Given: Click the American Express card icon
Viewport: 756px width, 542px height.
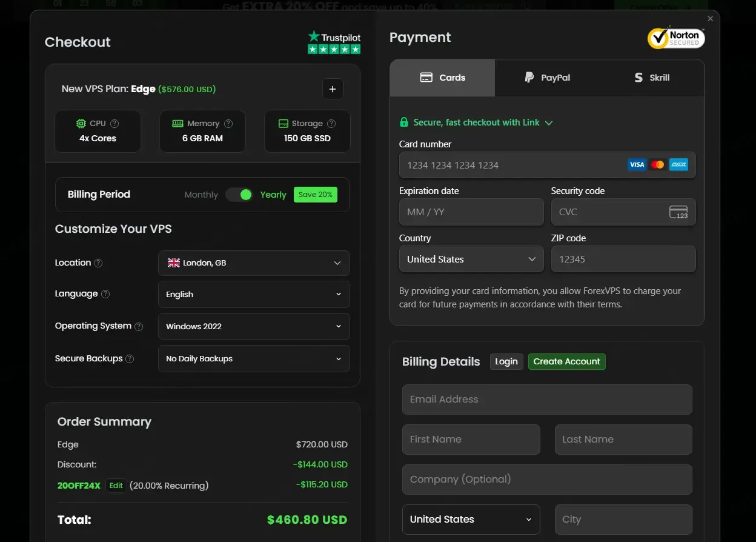Looking at the screenshot, I should coord(678,164).
